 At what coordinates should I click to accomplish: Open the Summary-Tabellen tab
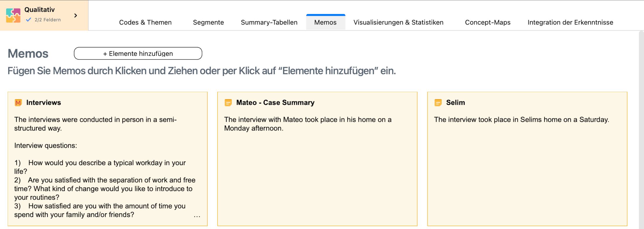click(269, 22)
